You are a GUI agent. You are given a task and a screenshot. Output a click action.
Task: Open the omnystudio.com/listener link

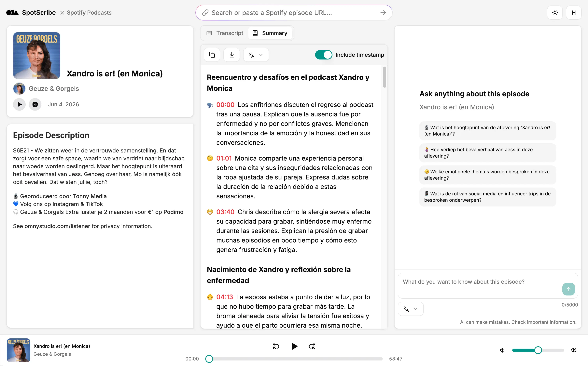(57, 226)
